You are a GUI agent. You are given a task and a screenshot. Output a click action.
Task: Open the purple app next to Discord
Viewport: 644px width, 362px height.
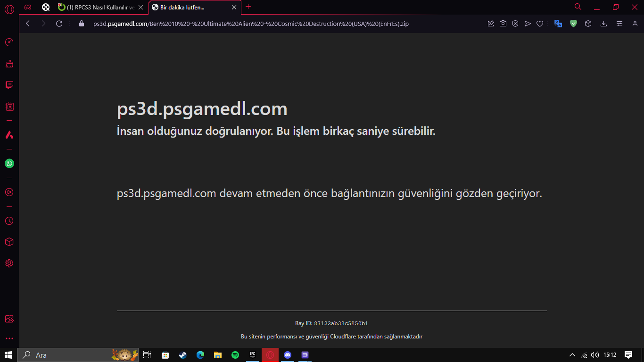[305, 355]
